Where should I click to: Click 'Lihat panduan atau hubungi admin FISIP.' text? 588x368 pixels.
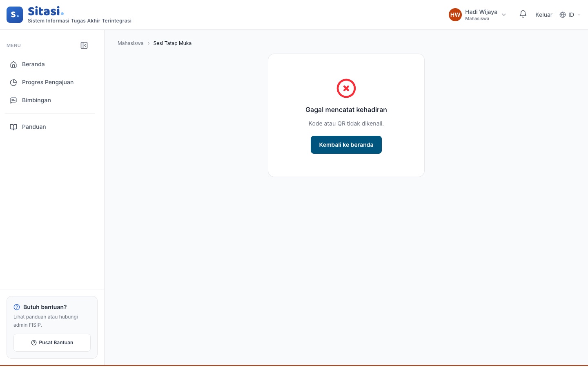coord(46,321)
